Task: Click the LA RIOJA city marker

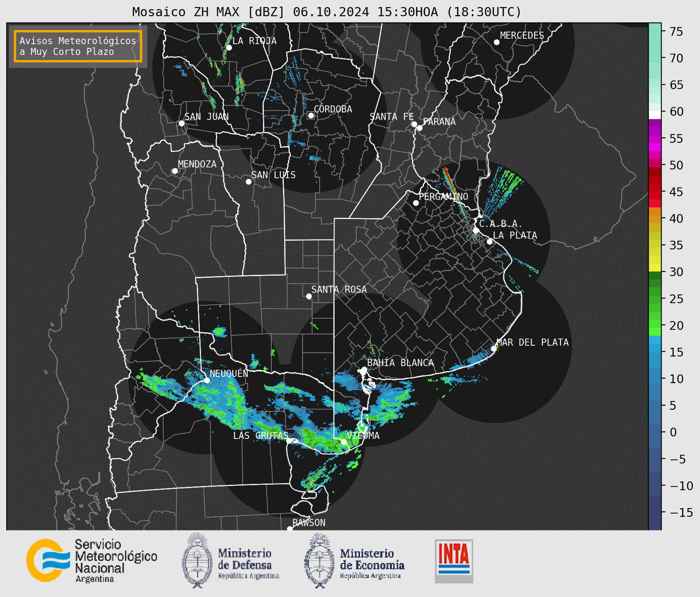Action: coord(229,48)
